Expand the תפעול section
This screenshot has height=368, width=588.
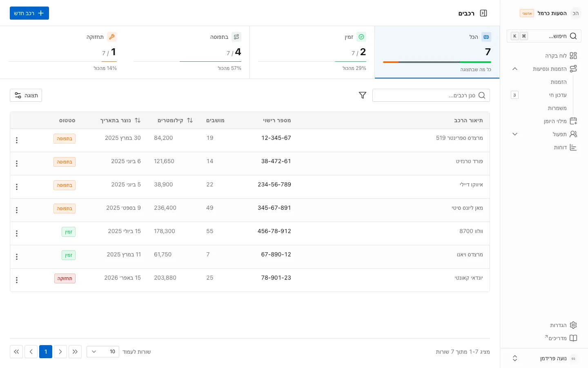coord(515,134)
